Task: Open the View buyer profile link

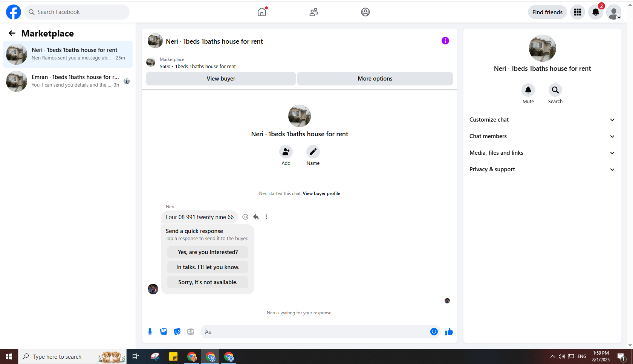Action: click(321, 193)
